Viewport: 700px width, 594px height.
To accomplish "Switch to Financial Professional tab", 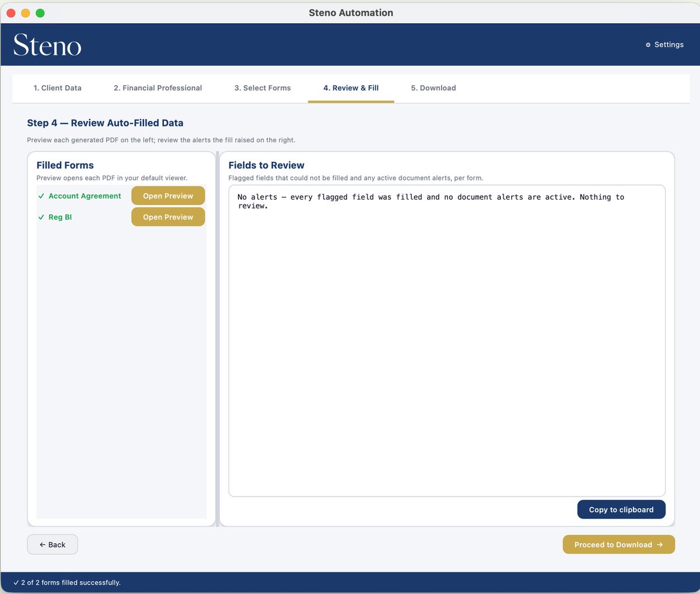I will coord(157,88).
